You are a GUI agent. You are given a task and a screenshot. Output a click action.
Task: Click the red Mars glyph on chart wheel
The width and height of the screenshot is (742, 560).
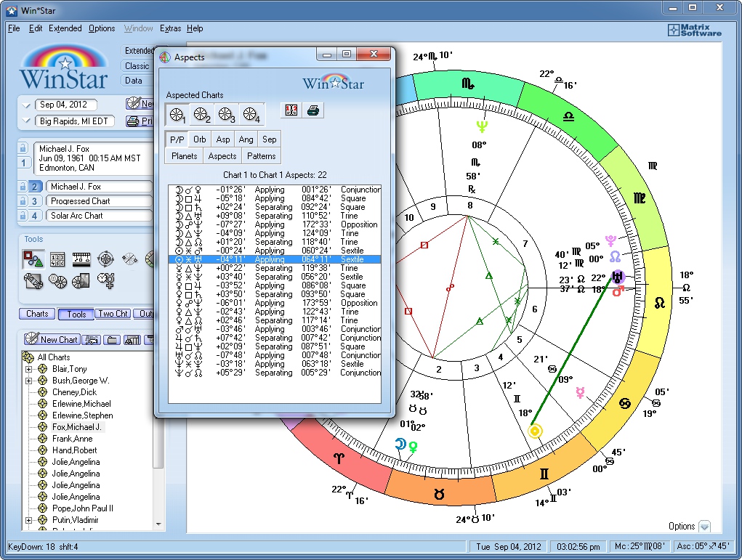coord(618,291)
